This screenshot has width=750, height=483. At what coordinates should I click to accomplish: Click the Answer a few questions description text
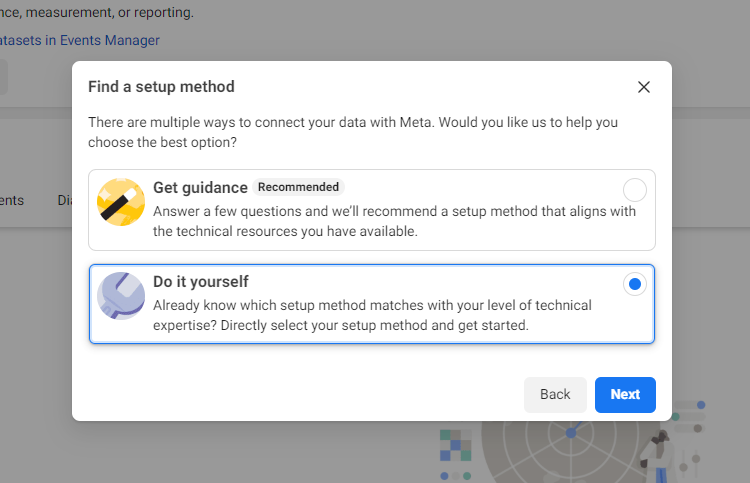pyautogui.click(x=395, y=221)
